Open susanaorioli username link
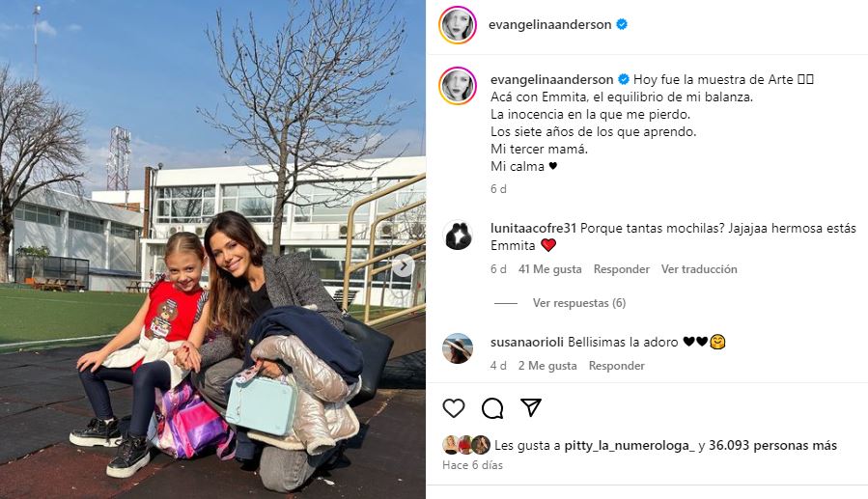868x499 pixels. (x=527, y=342)
